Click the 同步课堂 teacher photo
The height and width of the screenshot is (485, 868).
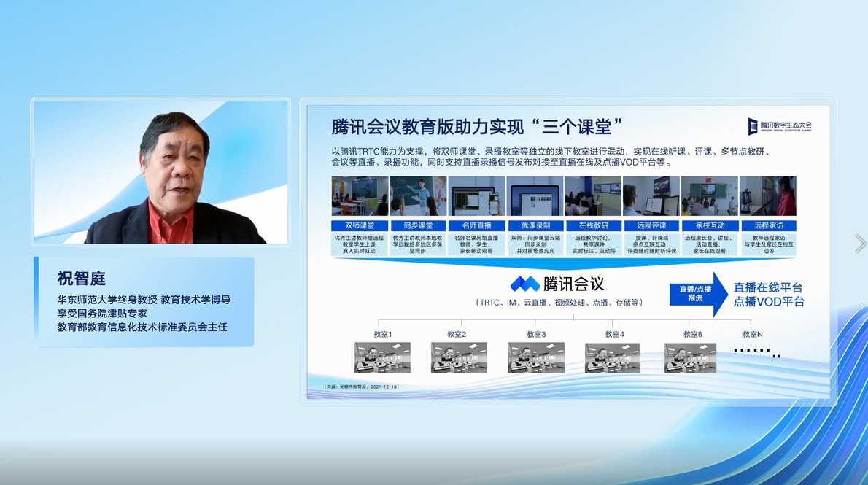point(418,195)
